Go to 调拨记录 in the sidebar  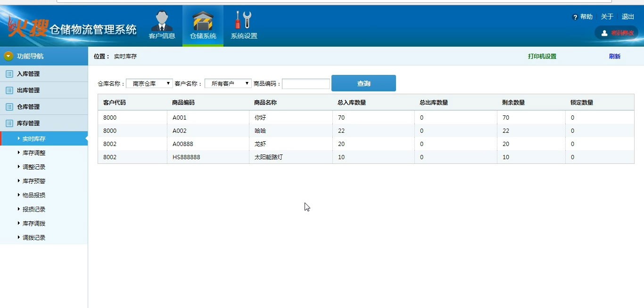(x=34, y=238)
